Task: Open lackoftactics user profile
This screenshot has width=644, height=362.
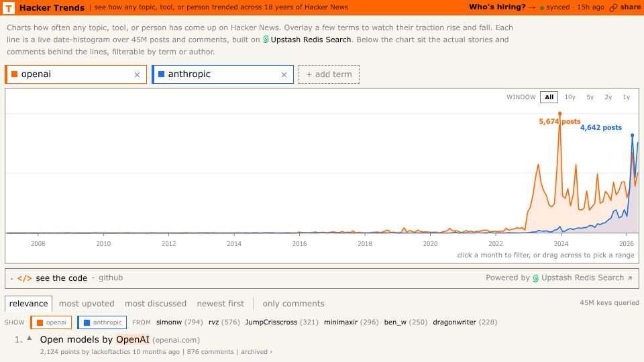Action: (x=111, y=352)
